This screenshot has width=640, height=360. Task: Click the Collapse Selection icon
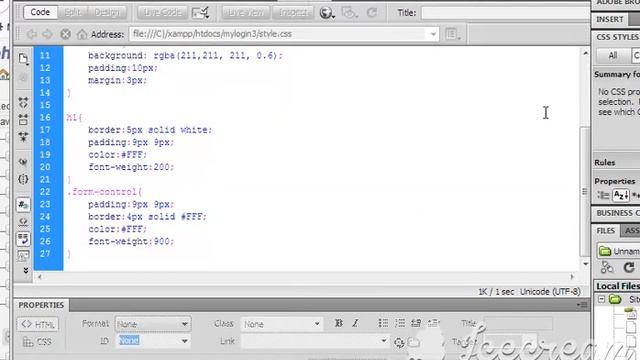tap(23, 120)
